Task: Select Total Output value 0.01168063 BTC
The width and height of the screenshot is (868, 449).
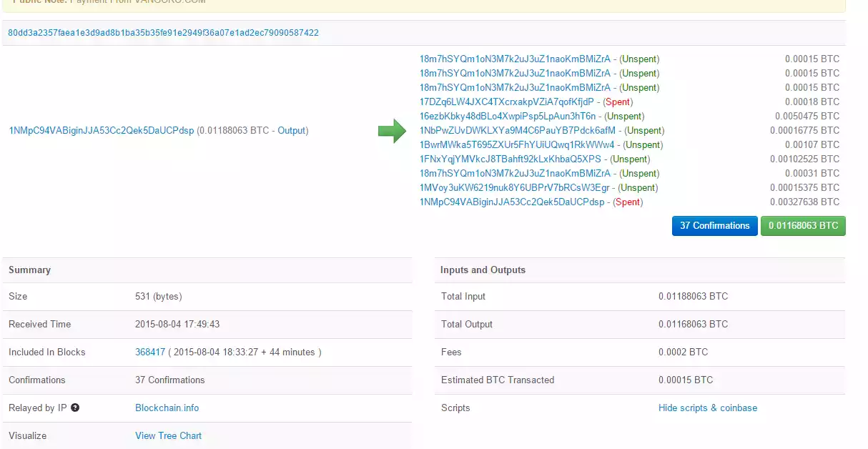Action: point(693,324)
